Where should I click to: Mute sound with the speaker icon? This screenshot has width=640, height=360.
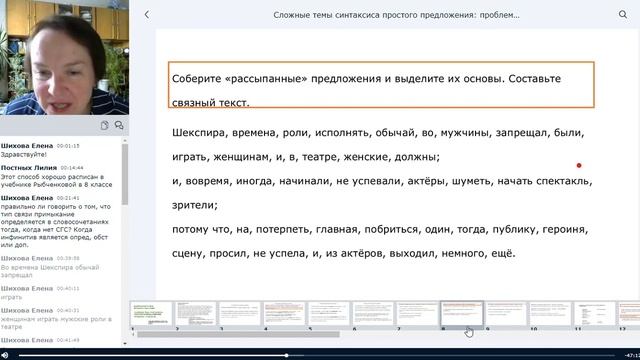coord(4,356)
